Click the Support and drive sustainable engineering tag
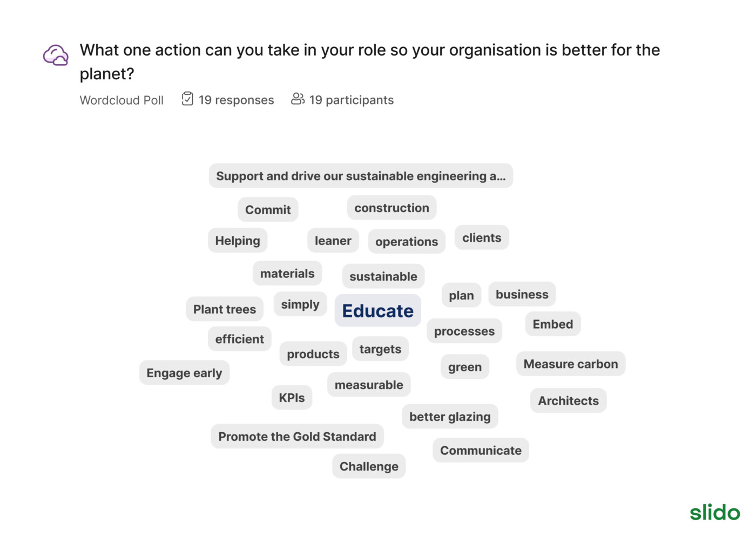This screenshot has width=756, height=538. click(x=361, y=176)
